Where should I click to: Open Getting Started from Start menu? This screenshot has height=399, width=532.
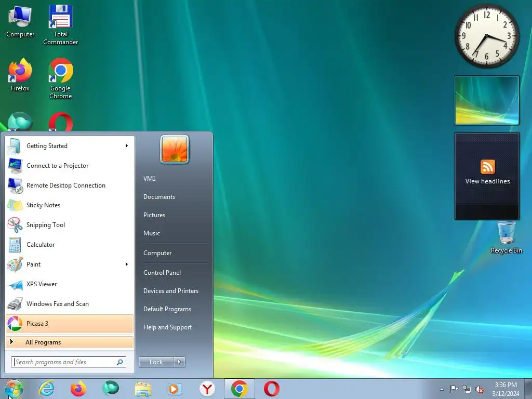[x=70, y=146]
